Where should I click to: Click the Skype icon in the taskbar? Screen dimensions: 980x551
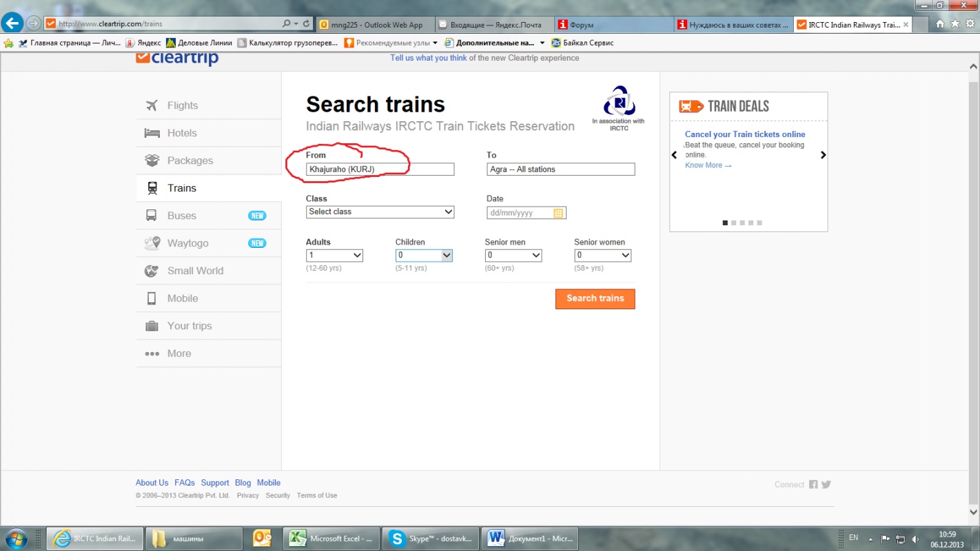(396, 539)
